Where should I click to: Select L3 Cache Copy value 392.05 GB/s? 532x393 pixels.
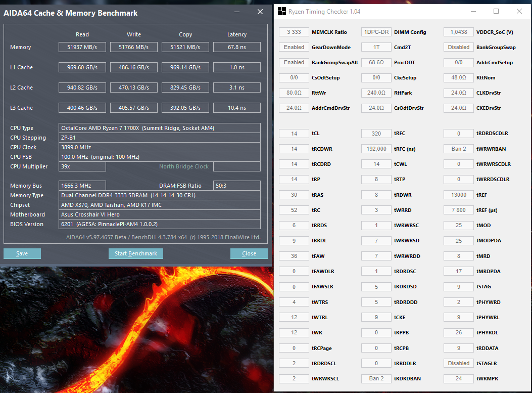(185, 108)
